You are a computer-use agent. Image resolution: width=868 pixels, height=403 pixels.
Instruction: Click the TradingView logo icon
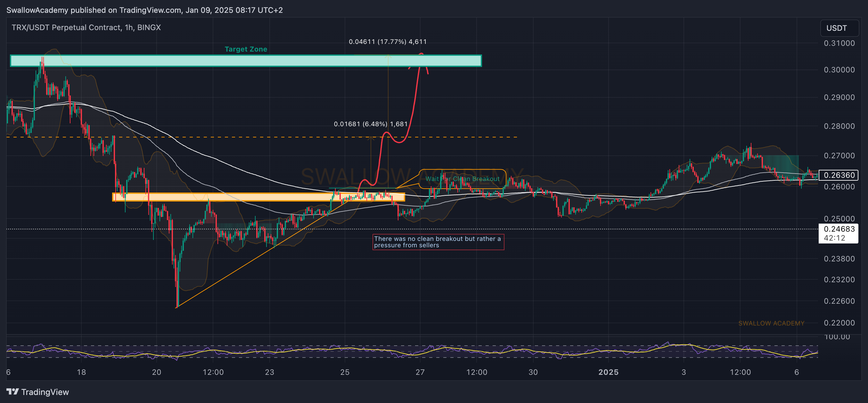pyautogui.click(x=12, y=391)
